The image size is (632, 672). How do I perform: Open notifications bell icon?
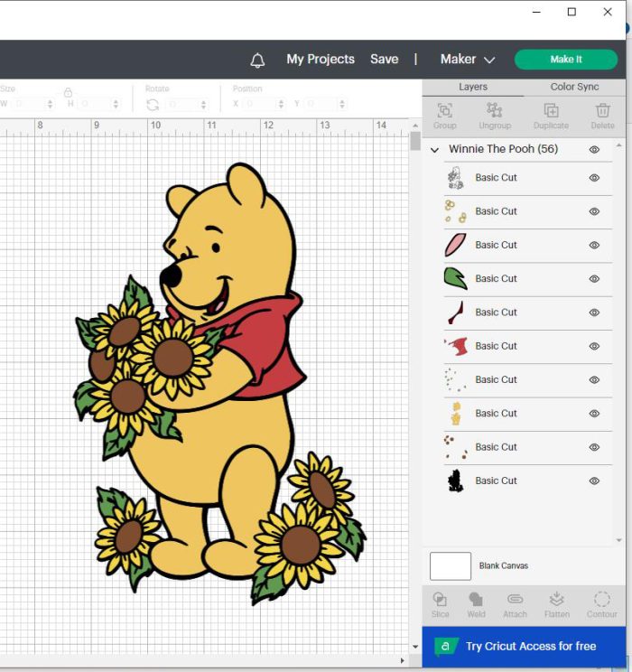[x=257, y=60]
